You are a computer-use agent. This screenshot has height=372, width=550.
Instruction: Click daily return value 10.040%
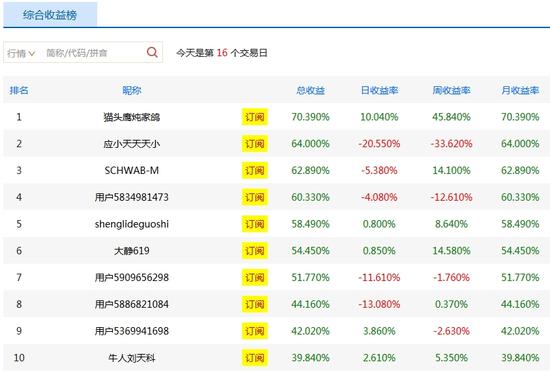click(x=379, y=117)
